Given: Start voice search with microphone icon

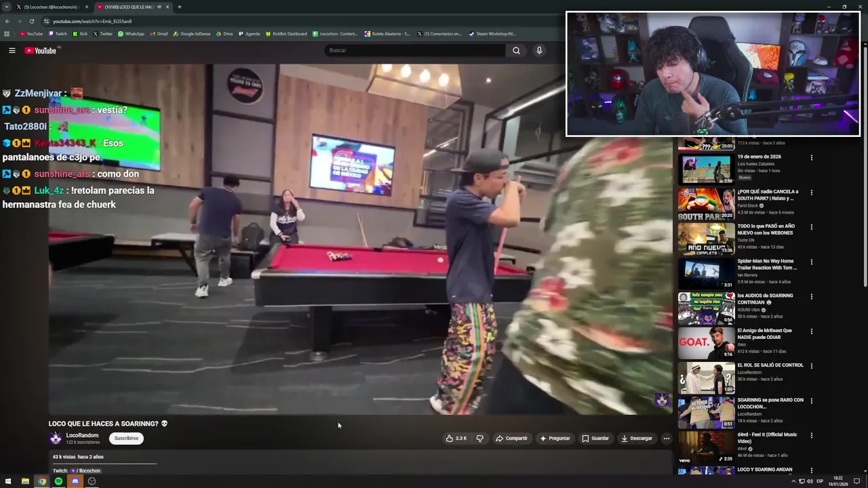Looking at the screenshot, I should tap(539, 50).
